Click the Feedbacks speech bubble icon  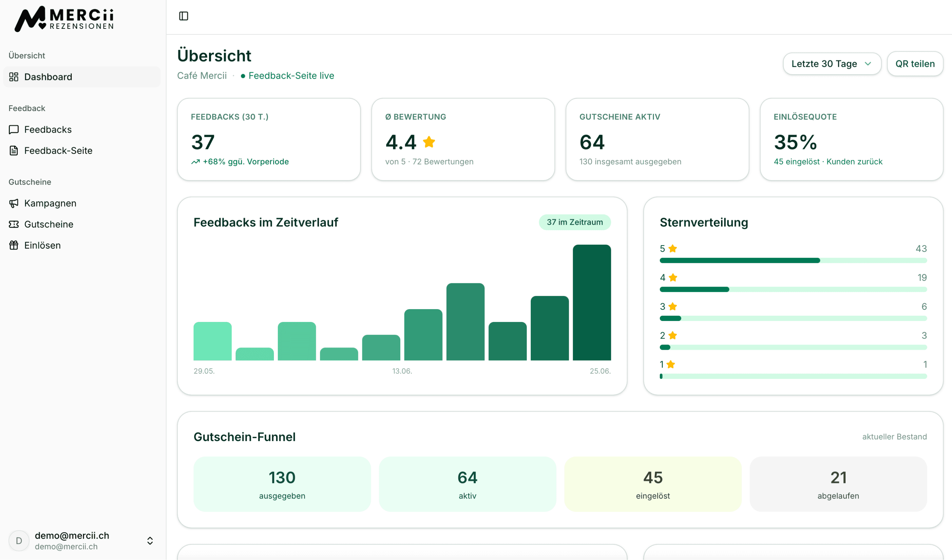(14, 130)
